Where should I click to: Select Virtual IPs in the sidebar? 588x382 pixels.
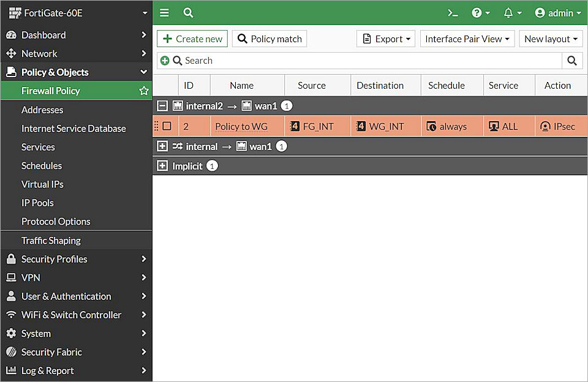[42, 184]
